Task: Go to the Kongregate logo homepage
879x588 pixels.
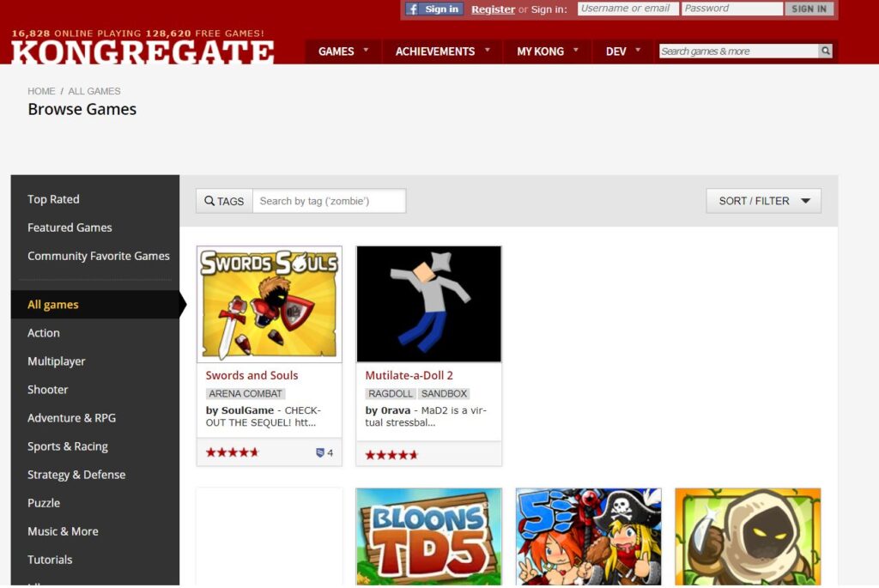Action: (x=142, y=52)
